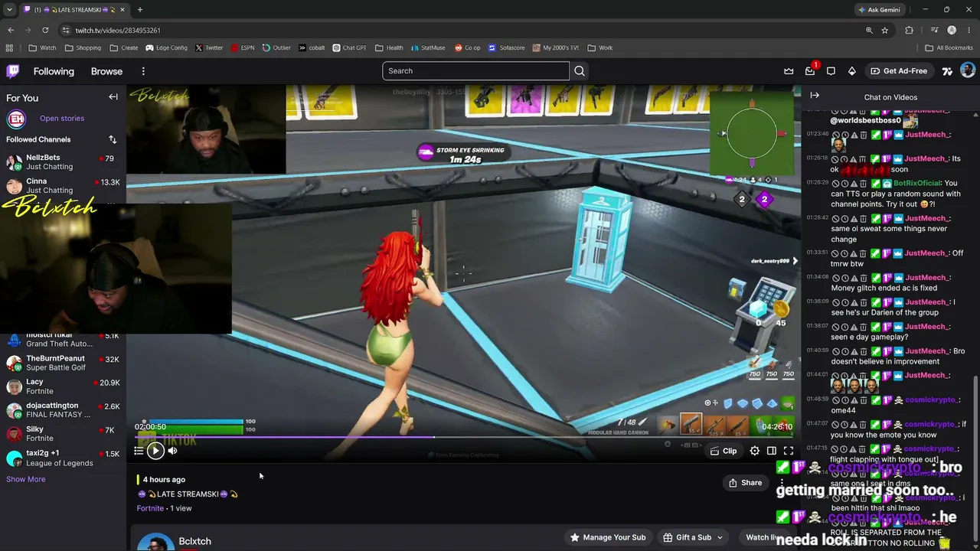Open the tab search dropdown arrow
The image size is (980, 551).
[x=10, y=10]
